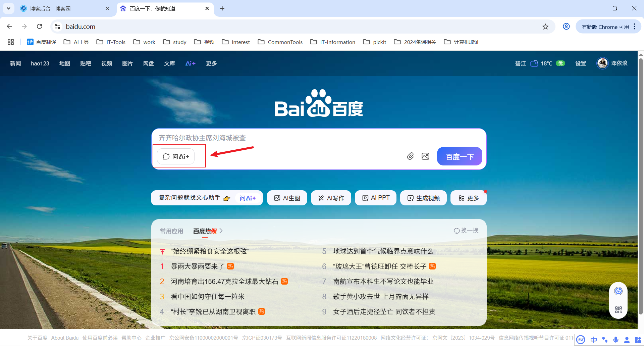Open the tab search dropdown arrow
This screenshot has width=644, height=346.
pyautogui.click(x=8, y=8)
